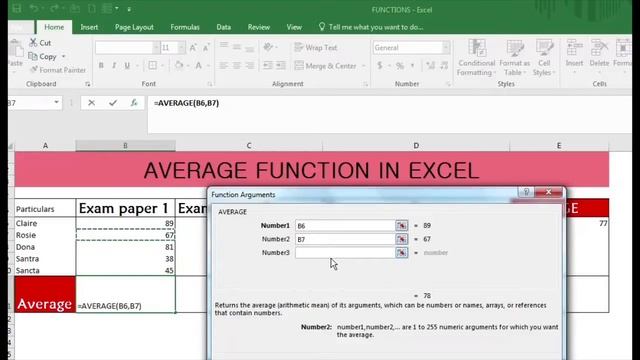Open the Formulas tab
This screenshot has height=360, width=640.
pos(185,27)
